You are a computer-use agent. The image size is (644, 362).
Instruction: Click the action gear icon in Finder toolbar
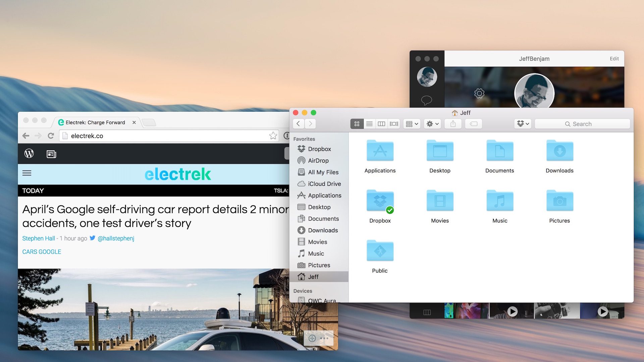point(431,124)
